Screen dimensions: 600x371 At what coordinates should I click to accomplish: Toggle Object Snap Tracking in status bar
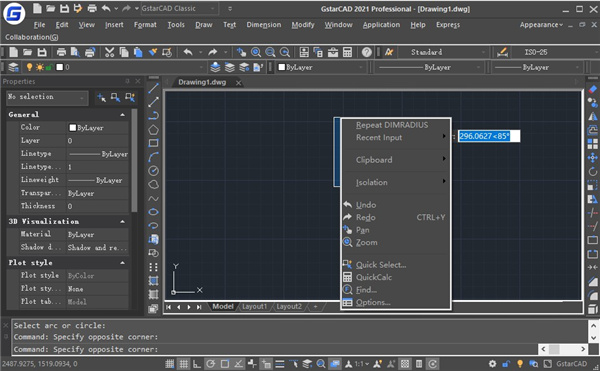pyautogui.click(x=238, y=364)
